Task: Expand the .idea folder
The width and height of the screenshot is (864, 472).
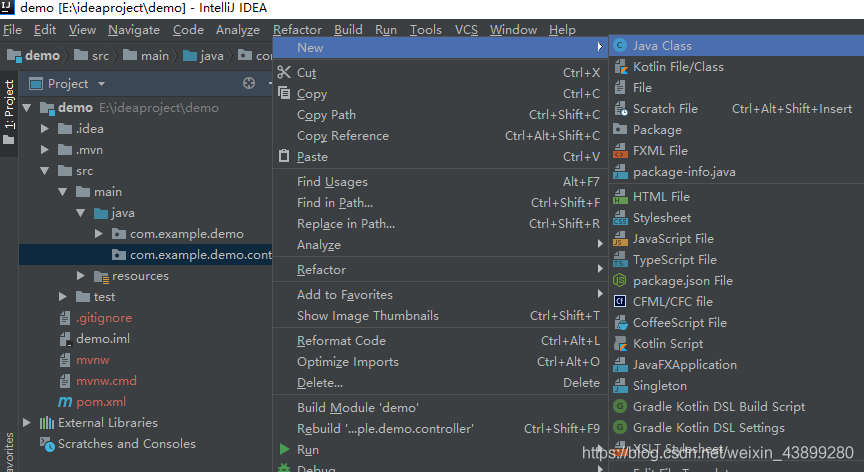Action: [x=45, y=129]
